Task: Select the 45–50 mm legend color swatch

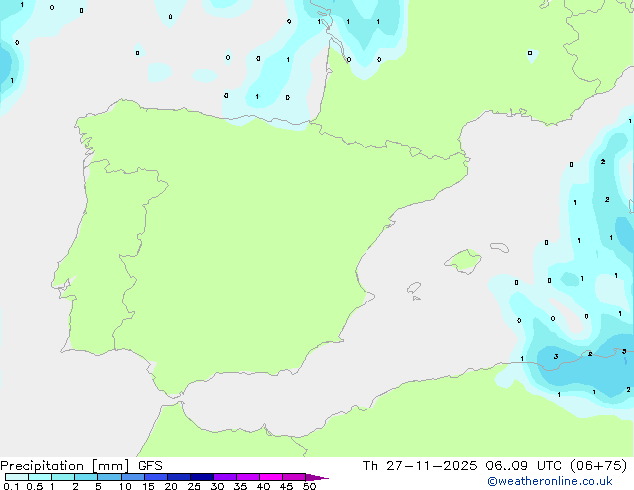Action: tap(294, 477)
